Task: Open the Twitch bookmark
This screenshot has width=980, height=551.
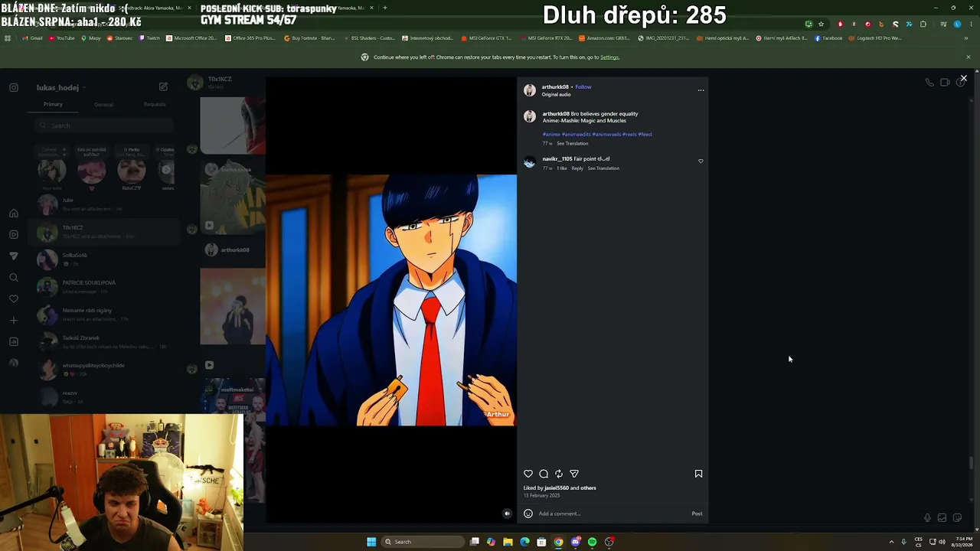Action: tap(150, 38)
